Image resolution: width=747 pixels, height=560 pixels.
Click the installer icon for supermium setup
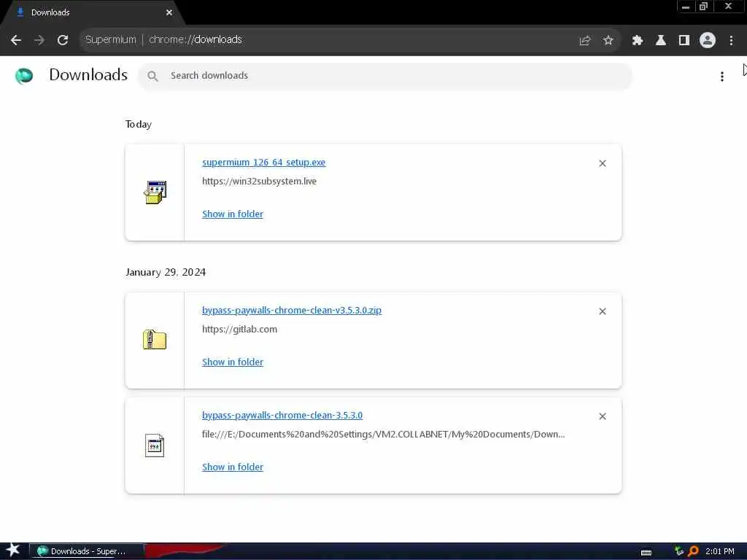155,192
